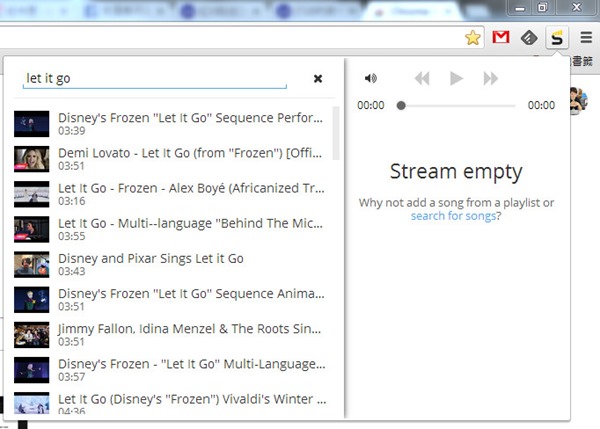Skip to the previous song
This screenshot has width=600, height=429.
coord(422,78)
